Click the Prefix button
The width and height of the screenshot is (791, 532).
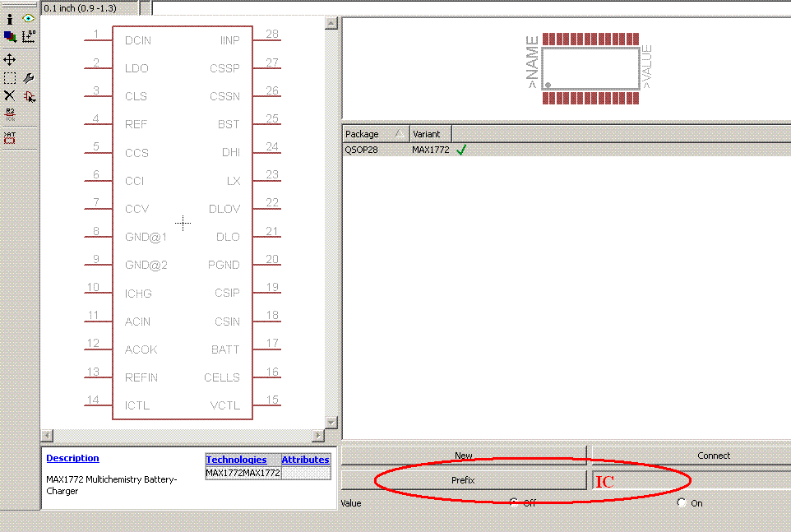(464, 480)
